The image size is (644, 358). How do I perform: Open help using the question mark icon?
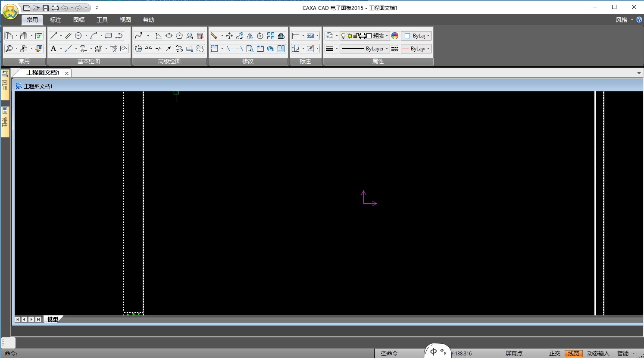(x=639, y=20)
